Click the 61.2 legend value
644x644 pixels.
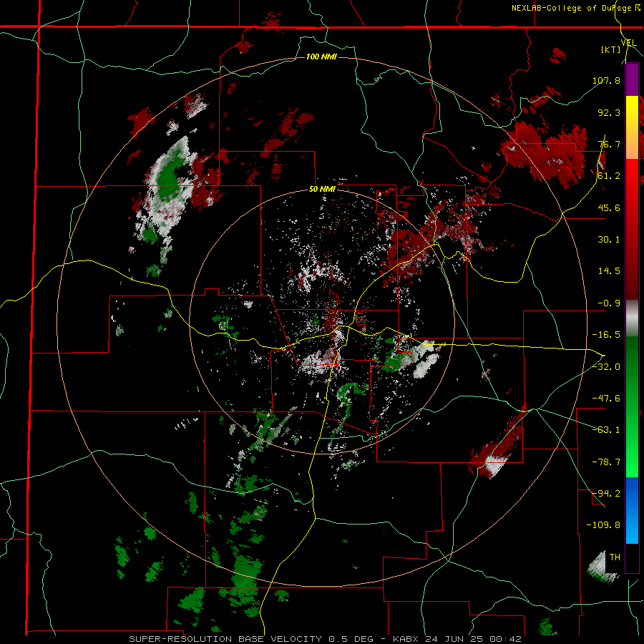pos(609,176)
